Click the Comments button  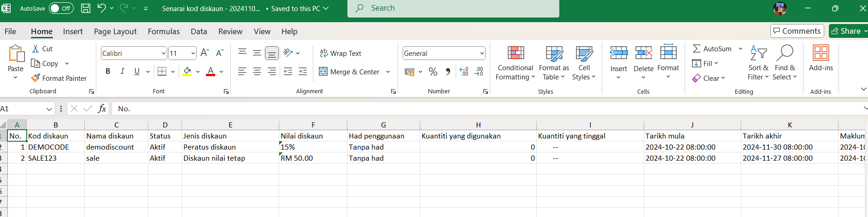pyautogui.click(x=797, y=31)
